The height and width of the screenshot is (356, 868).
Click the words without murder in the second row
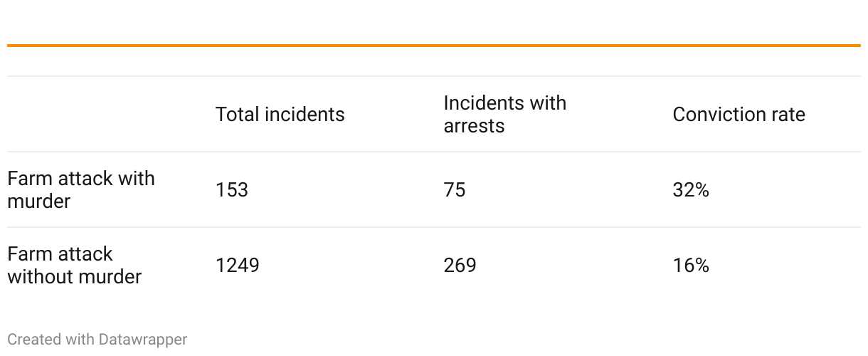point(75,277)
